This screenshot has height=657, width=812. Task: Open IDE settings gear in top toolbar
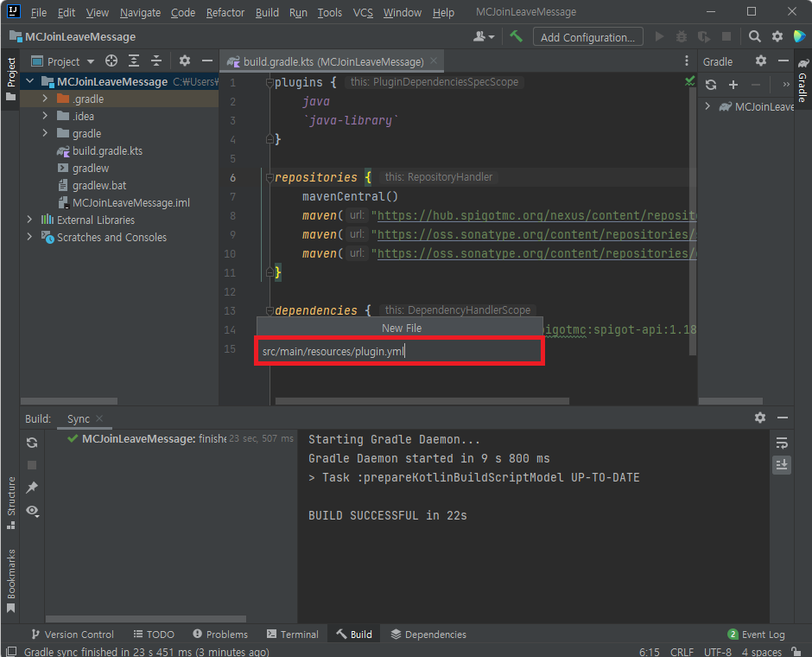coord(777,36)
